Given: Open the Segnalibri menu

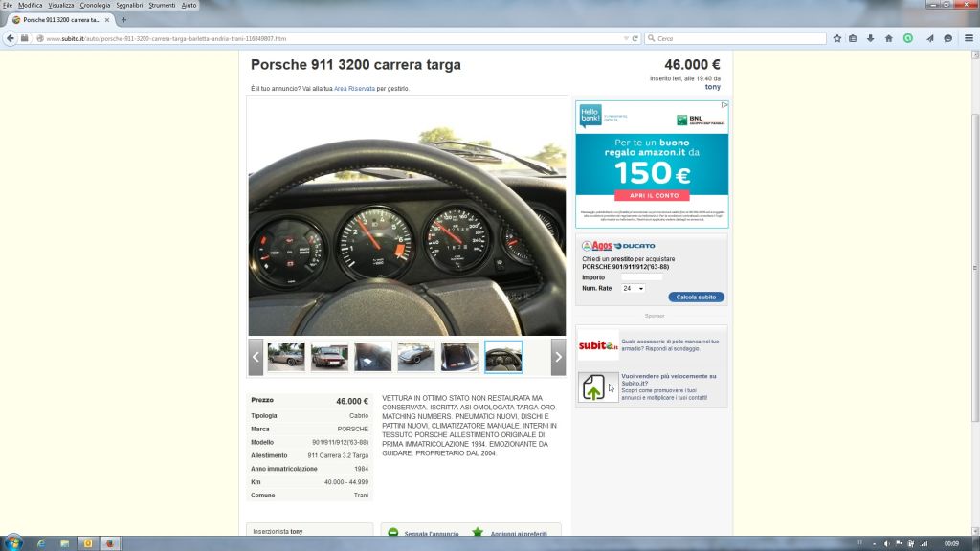Looking at the screenshot, I should tap(129, 5).
